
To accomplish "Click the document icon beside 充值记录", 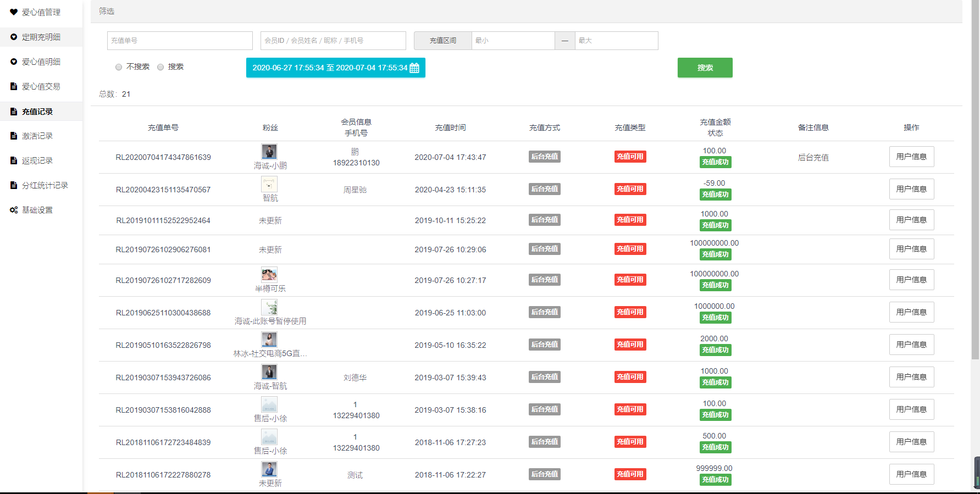I will (x=14, y=112).
